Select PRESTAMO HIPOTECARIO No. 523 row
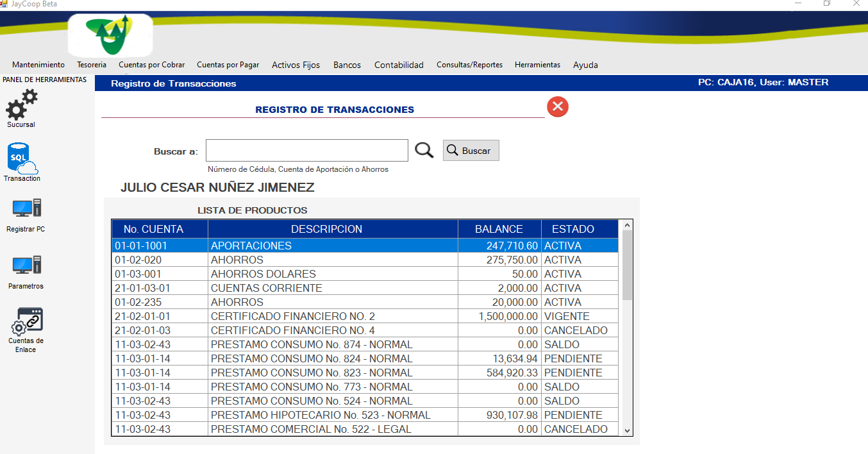The width and height of the screenshot is (868, 454). [x=365, y=415]
